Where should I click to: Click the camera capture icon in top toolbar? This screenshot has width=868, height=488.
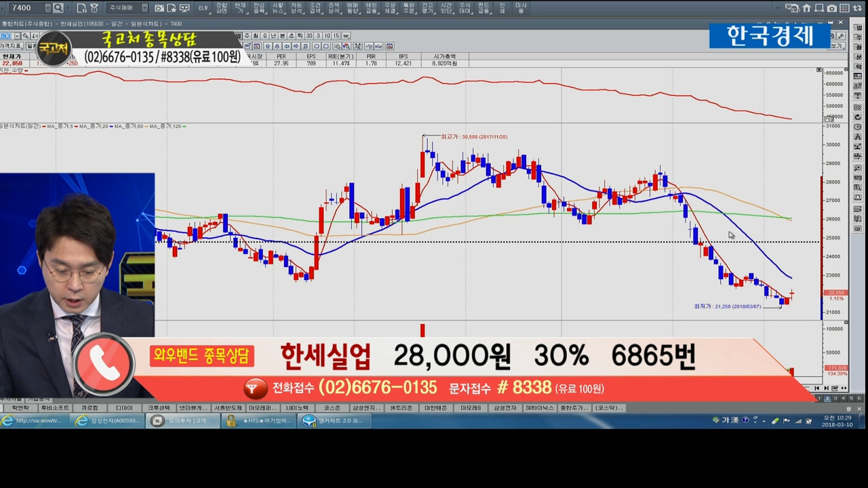159,8
